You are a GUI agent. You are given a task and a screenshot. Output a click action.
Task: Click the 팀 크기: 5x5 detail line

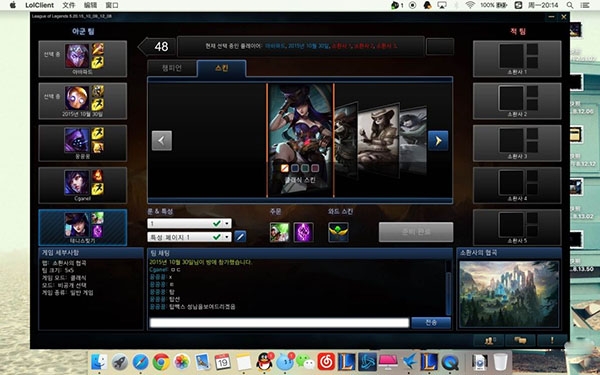[x=58, y=270]
